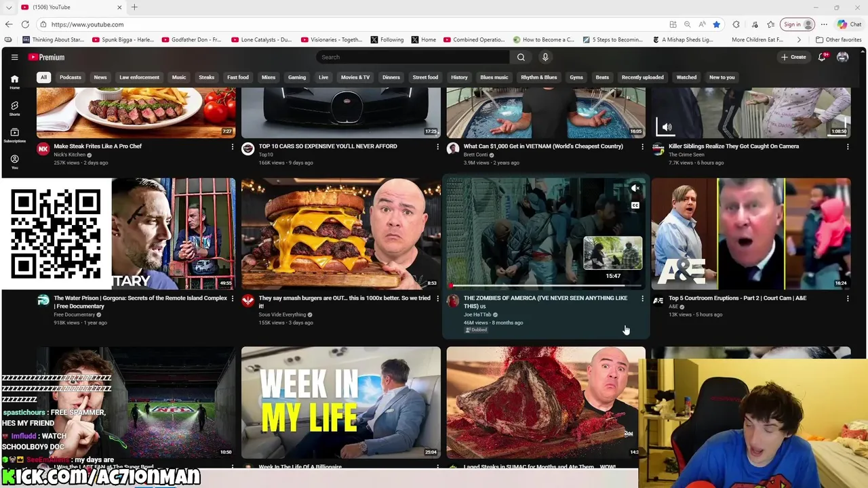Open the You section in sidebar
868x488 pixels.
(x=14, y=161)
